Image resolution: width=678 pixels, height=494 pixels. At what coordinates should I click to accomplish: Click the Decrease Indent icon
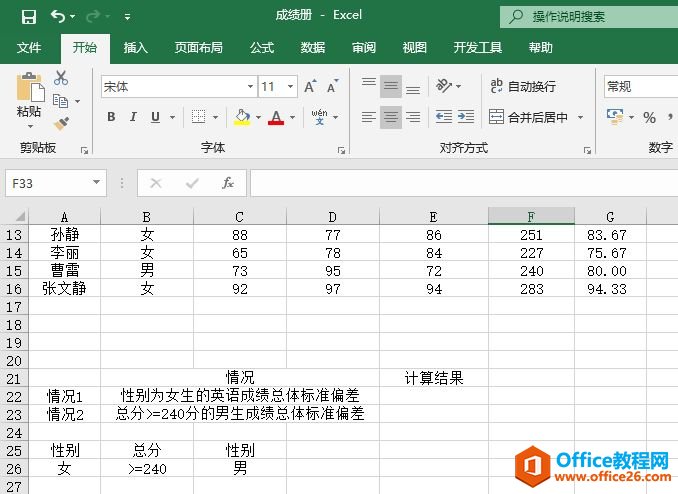(444, 117)
